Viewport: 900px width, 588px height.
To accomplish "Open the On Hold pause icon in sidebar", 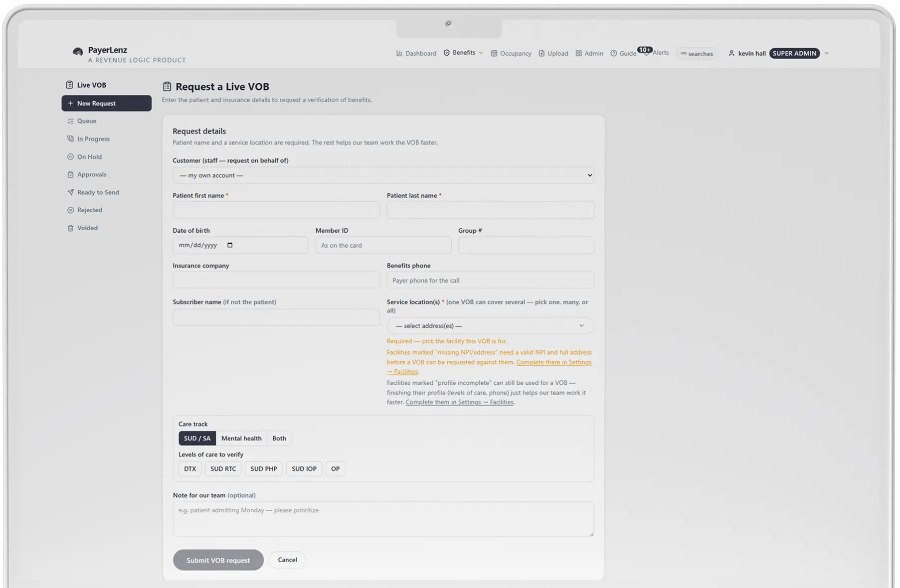I will point(70,156).
